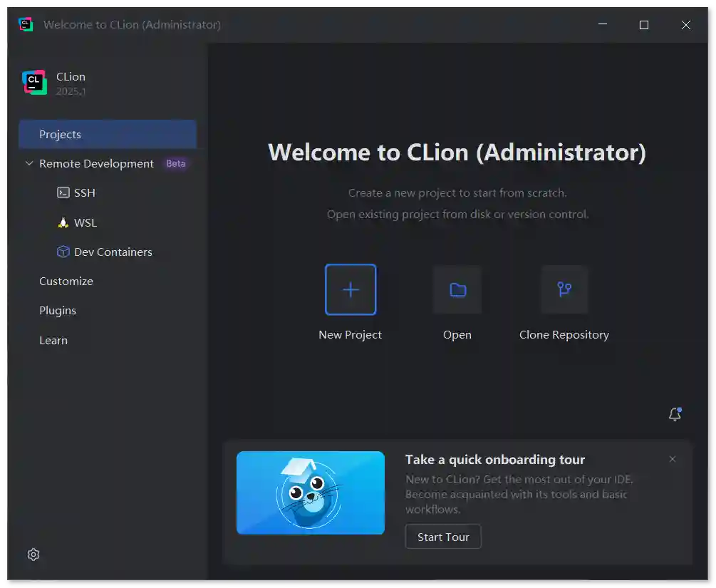The height and width of the screenshot is (588, 716).
Task: Select SSH under Remote Development
Action: (x=84, y=193)
